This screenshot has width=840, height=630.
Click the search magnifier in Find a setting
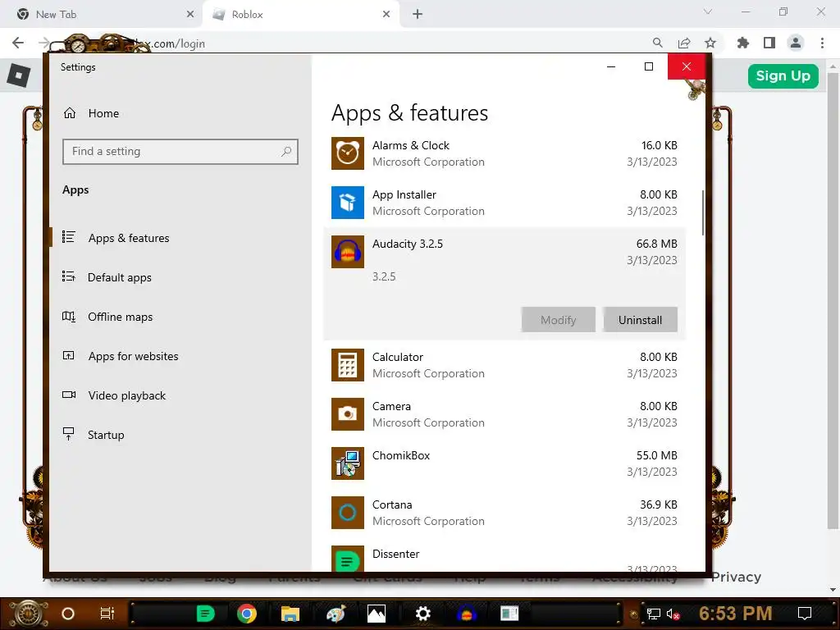coord(286,152)
